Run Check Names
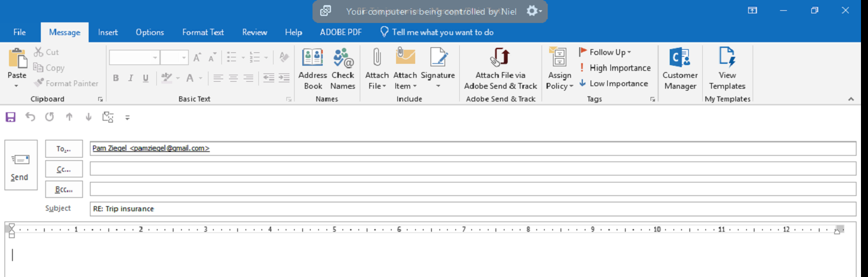Image resolution: width=868 pixels, height=277 pixels. tap(343, 70)
